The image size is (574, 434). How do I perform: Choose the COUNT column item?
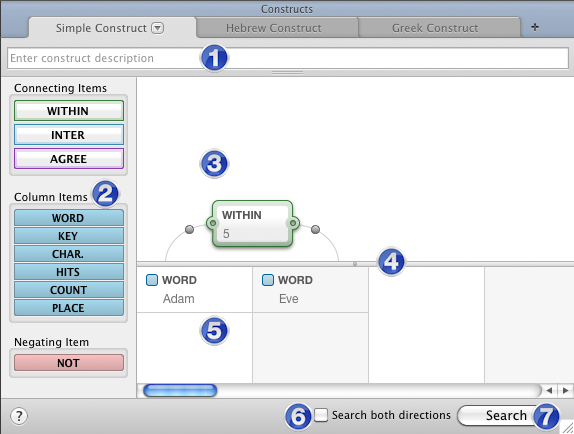point(69,290)
